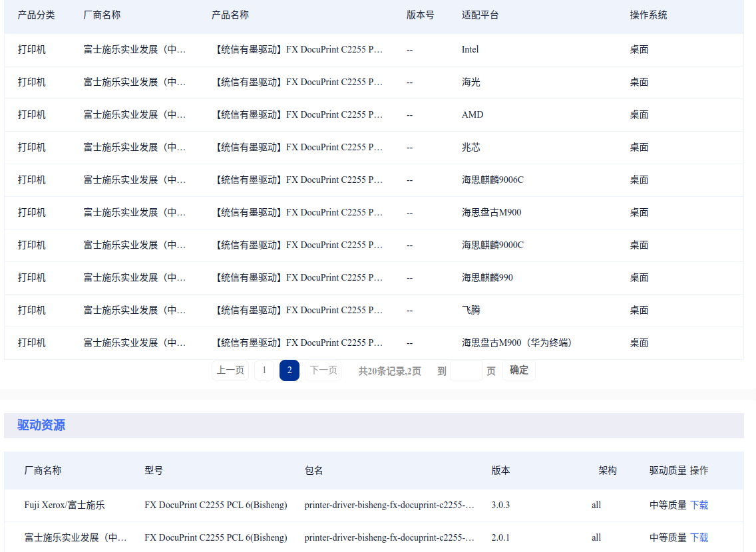
Task: Click 打印机 category in the 海思麒麟990 row
Action: (31, 277)
